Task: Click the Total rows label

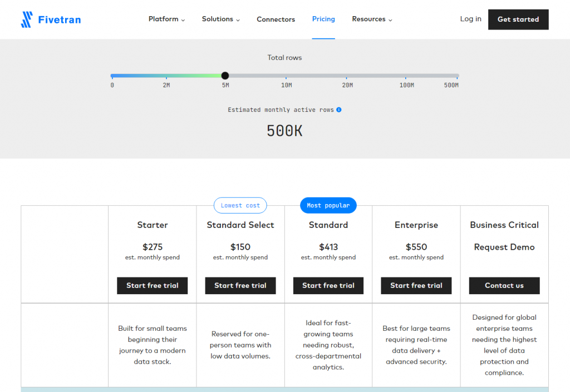Action: [284, 58]
